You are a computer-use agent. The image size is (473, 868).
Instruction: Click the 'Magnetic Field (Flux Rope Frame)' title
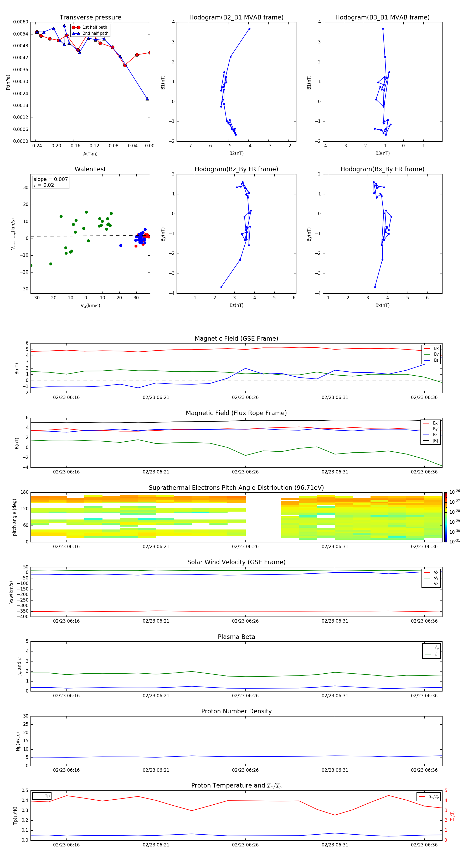pos(236,413)
